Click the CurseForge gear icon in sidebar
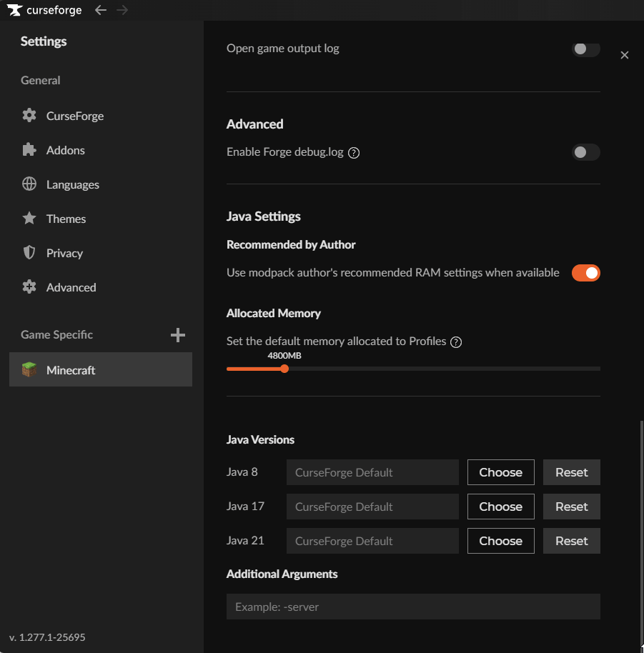This screenshot has width=644, height=653. (x=29, y=115)
